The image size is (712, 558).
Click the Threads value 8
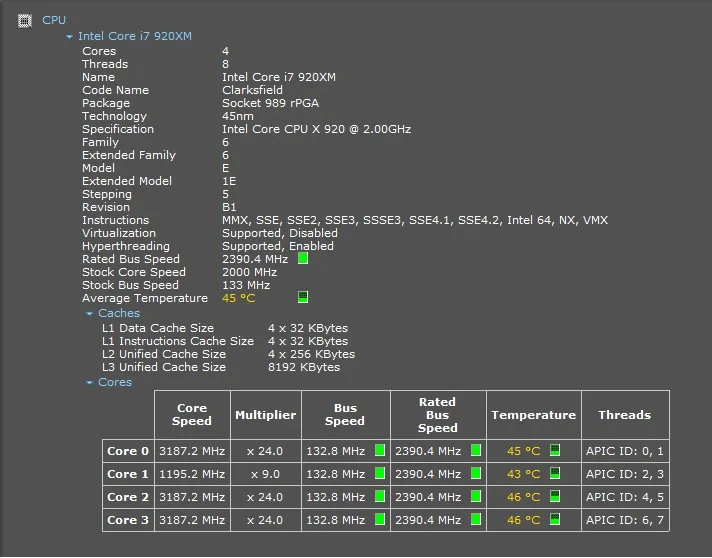[225, 64]
